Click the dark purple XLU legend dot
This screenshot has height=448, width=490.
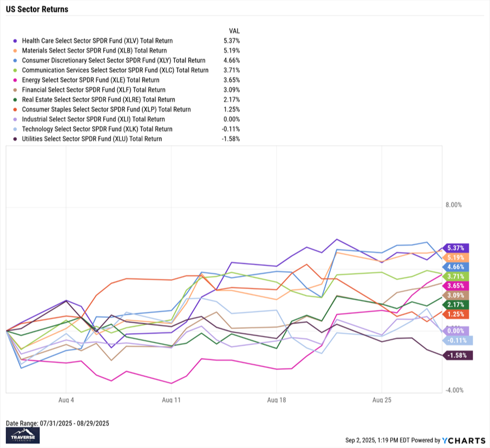[15, 139]
